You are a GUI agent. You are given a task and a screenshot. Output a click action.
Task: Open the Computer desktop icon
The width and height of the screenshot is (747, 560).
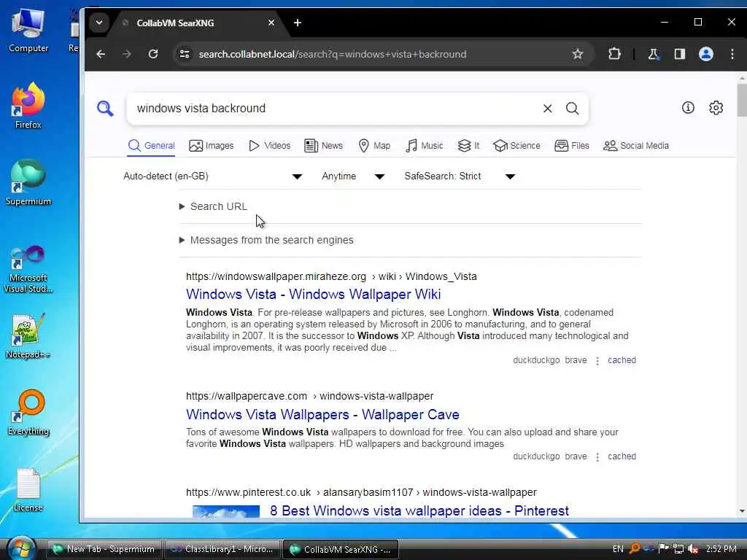28,30
